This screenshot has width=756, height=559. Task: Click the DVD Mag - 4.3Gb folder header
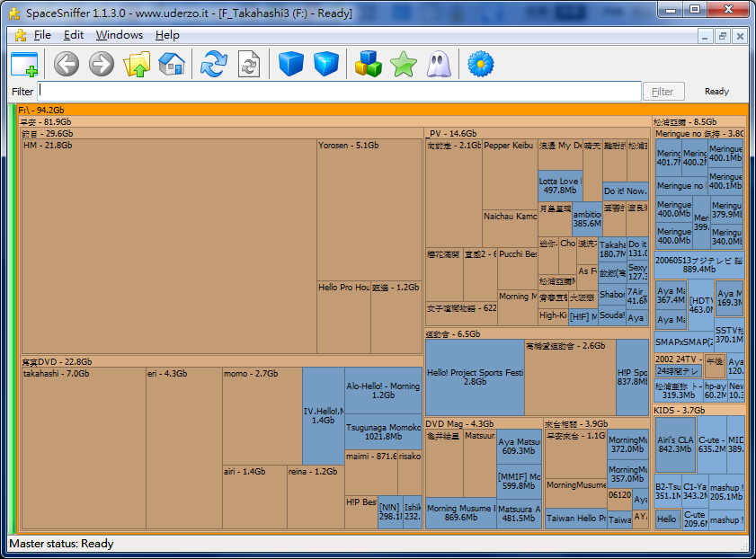(484, 423)
